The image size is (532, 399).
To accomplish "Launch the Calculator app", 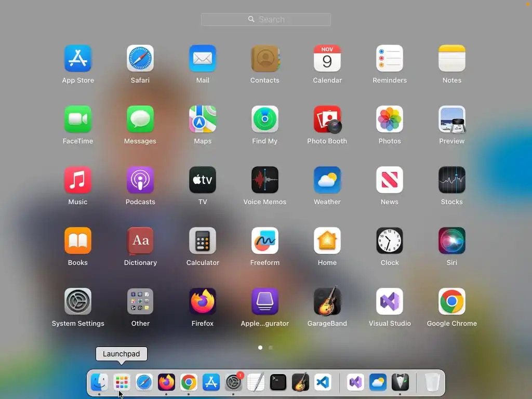I will 203,241.
